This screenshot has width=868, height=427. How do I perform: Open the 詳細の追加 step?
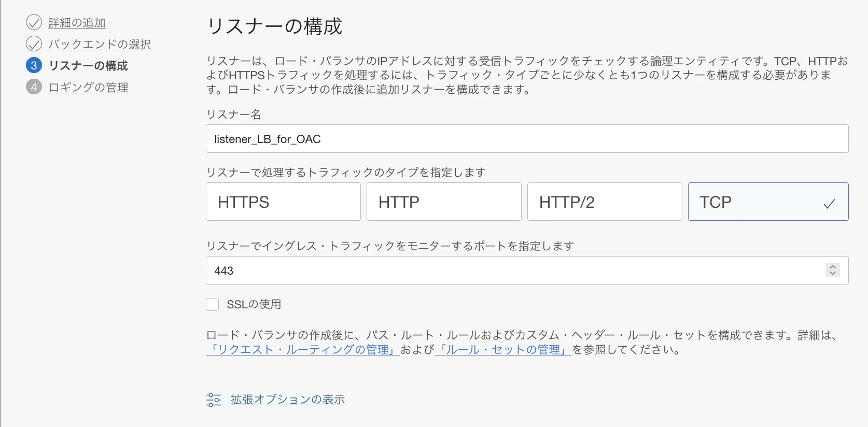point(77,23)
